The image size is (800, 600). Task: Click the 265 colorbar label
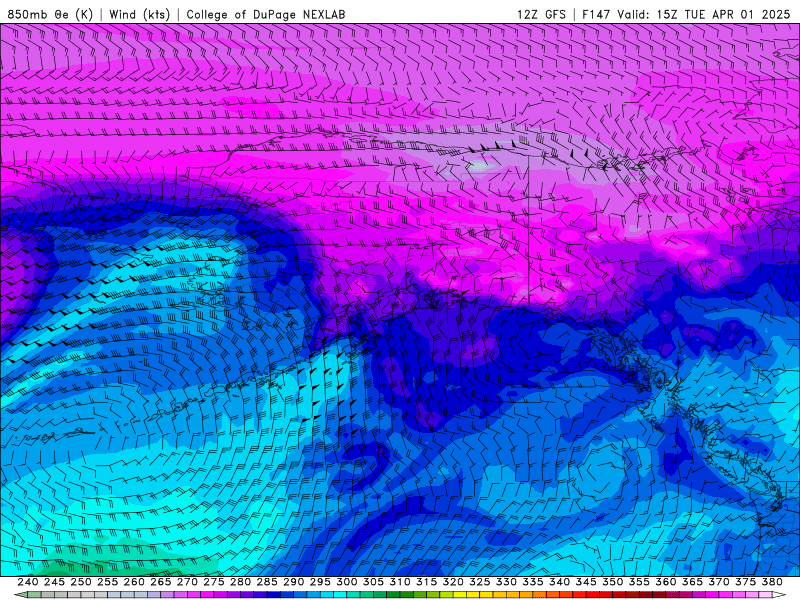click(160, 582)
